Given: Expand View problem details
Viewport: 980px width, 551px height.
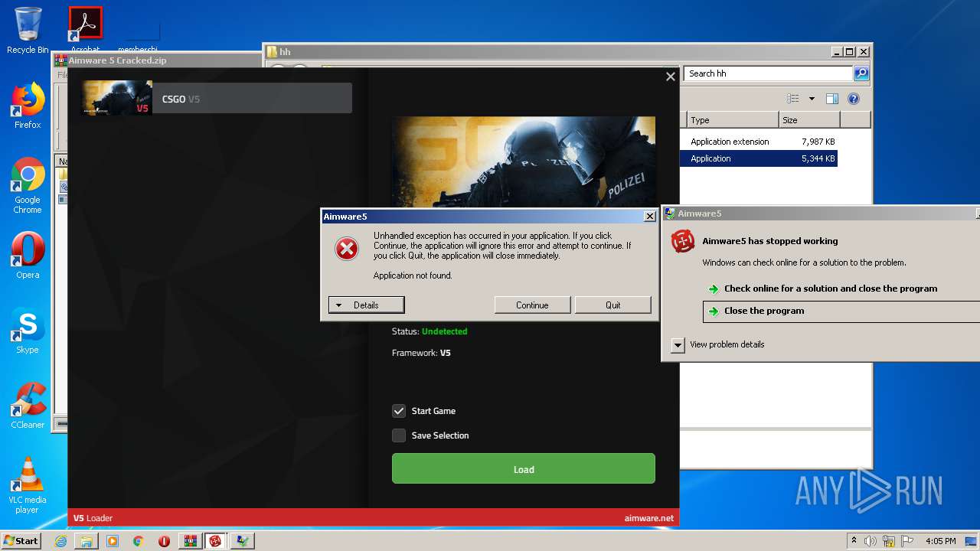Looking at the screenshot, I should click(678, 345).
